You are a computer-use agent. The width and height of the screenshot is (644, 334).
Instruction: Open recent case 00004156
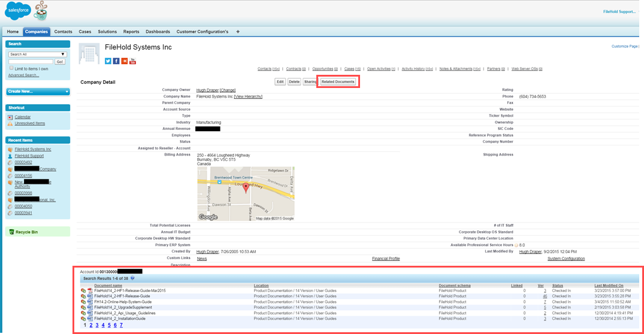pyautogui.click(x=23, y=175)
